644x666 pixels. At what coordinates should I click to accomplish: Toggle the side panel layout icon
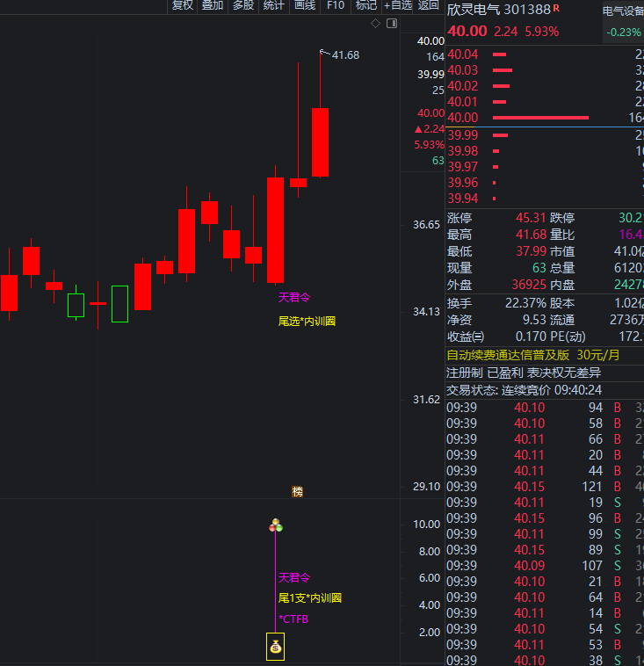[392, 23]
